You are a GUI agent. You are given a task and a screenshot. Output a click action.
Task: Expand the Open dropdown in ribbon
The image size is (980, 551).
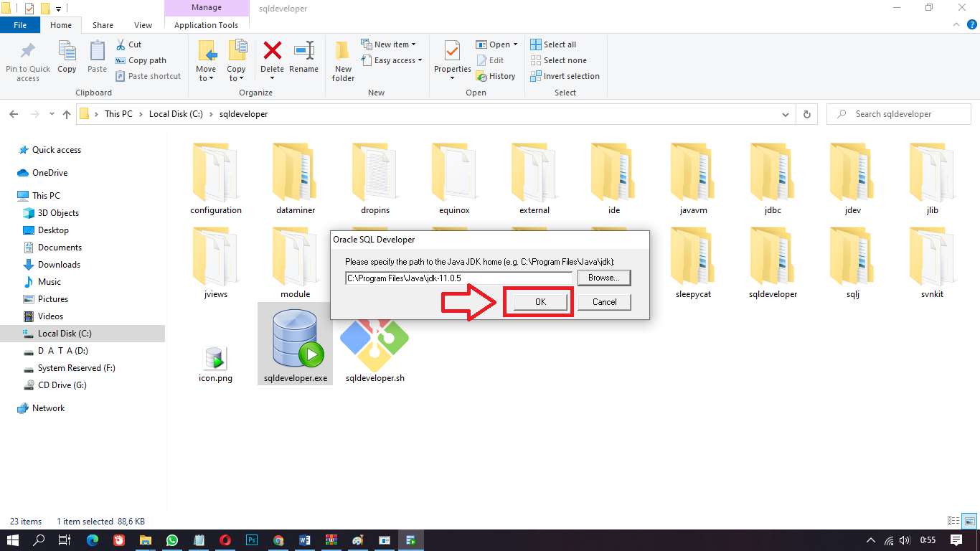click(x=496, y=44)
